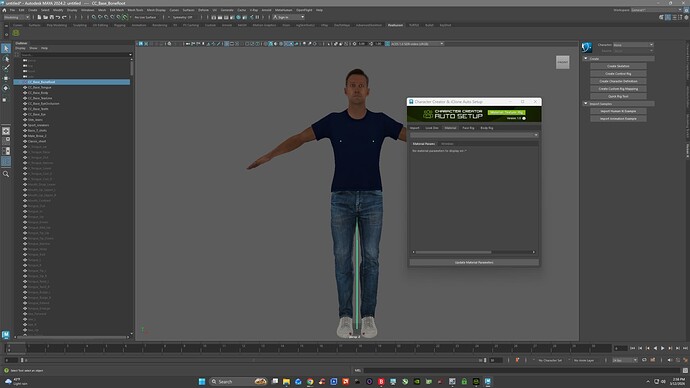Open material selector dropdown in Auto Setup
Image resolution: width=690 pixels, height=388 pixels.
pyautogui.click(x=474, y=135)
